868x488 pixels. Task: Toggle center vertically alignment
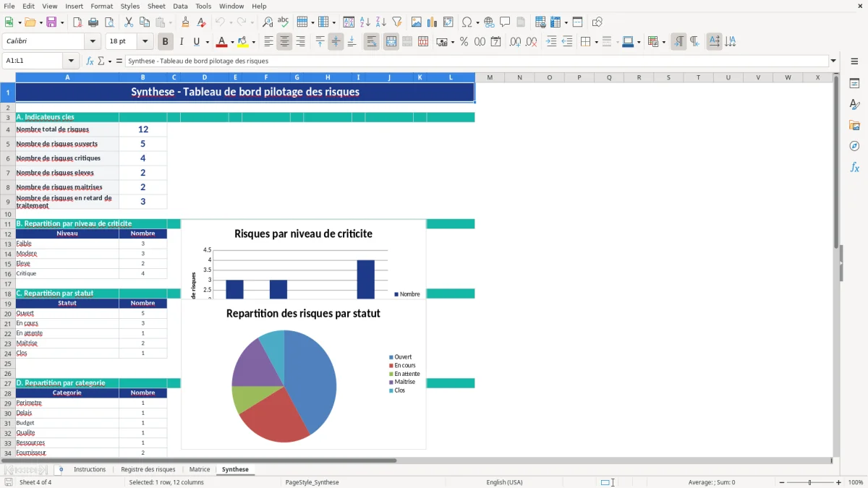point(336,42)
